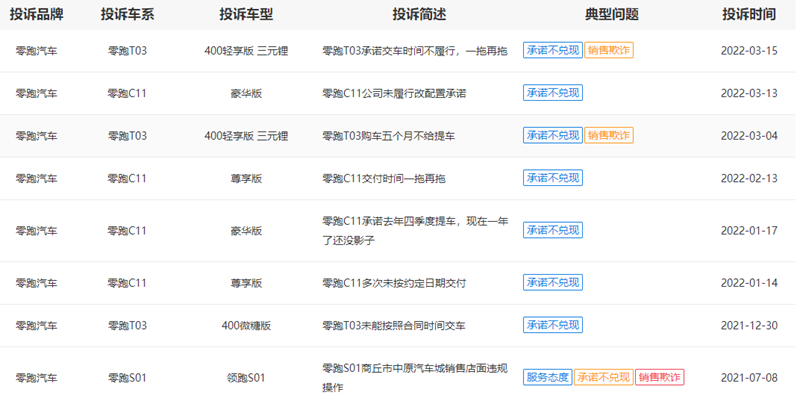800x404 pixels.
Task: Click 零跑C11 series in the 2022-01-17 row
Action: point(127,231)
